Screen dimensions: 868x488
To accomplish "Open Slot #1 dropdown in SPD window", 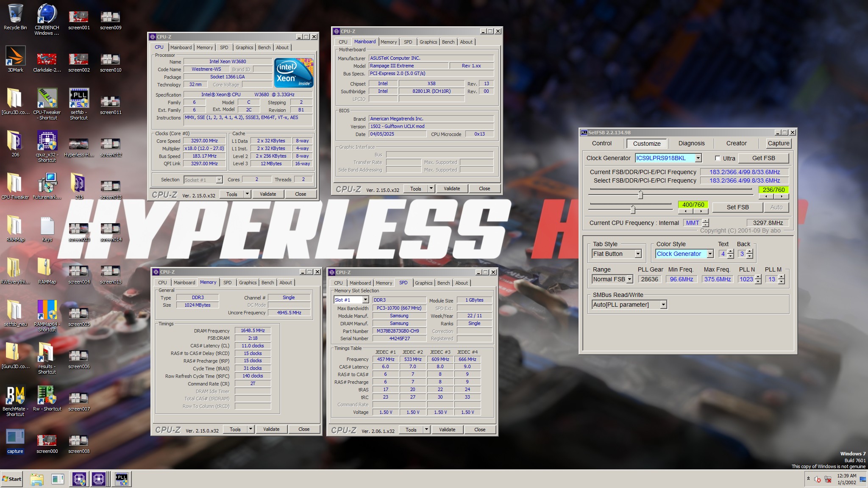I will [x=365, y=300].
